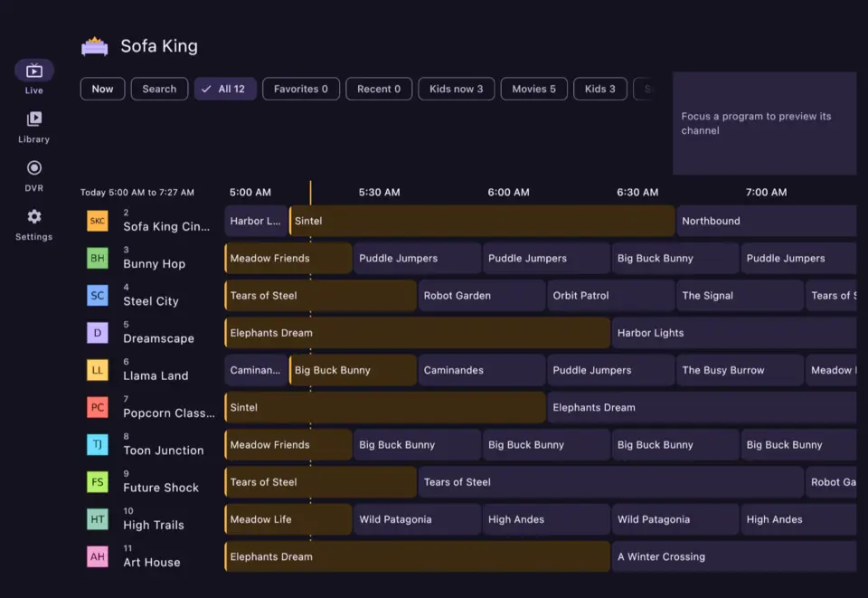Viewport: 868px width, 598px height.
Task: Select the HT High Trails channel badge
Action: coord(98,519)
